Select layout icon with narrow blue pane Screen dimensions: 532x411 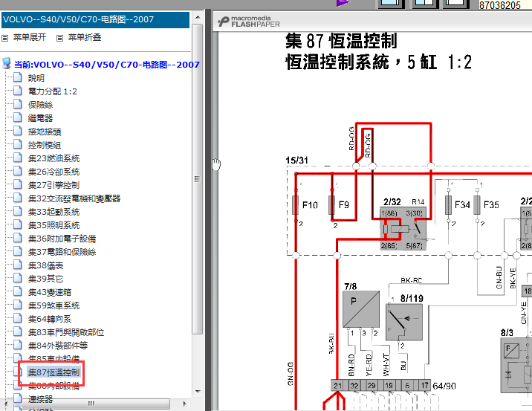click(x=456, y=4)
